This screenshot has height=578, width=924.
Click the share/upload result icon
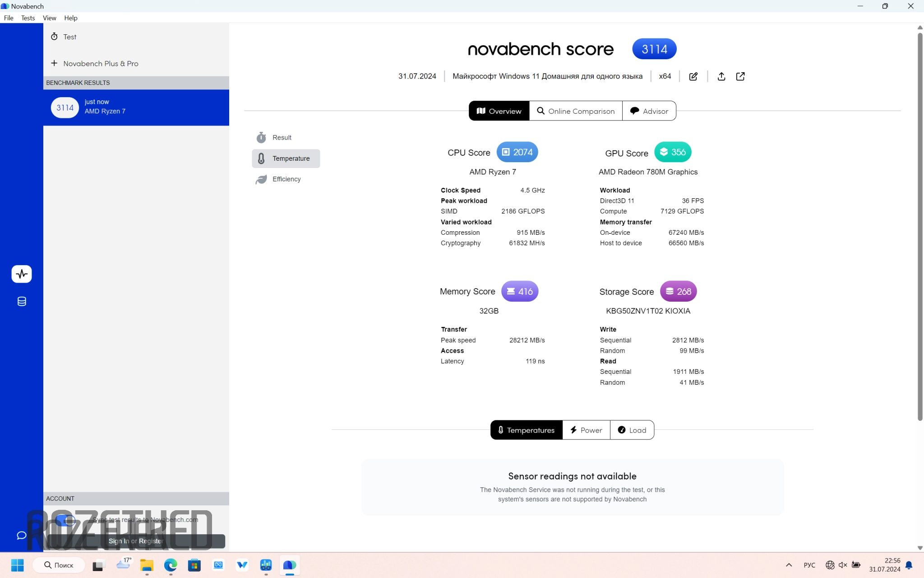point(721,76)
